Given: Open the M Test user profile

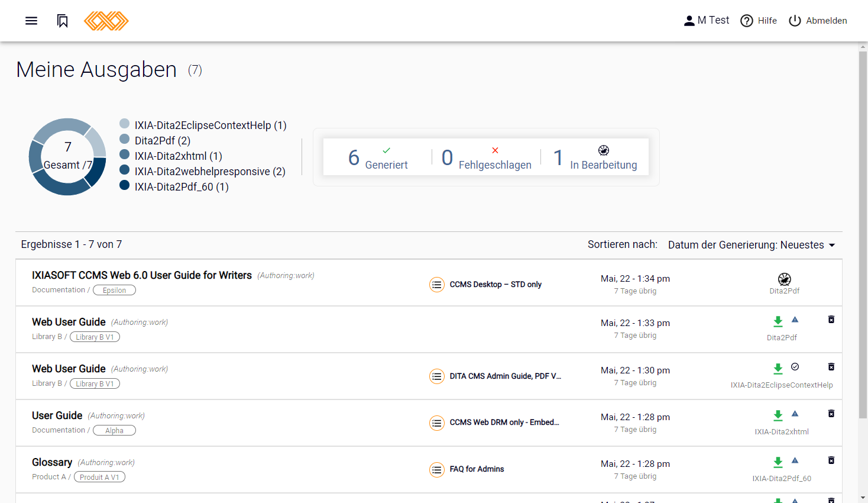Looking at the screenshot, I should (x=706, y=21).
